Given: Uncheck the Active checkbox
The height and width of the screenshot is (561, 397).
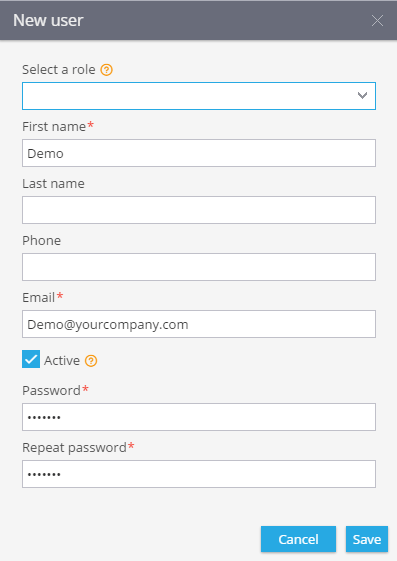Looking at the screenshot, I should tap(31, 359).
